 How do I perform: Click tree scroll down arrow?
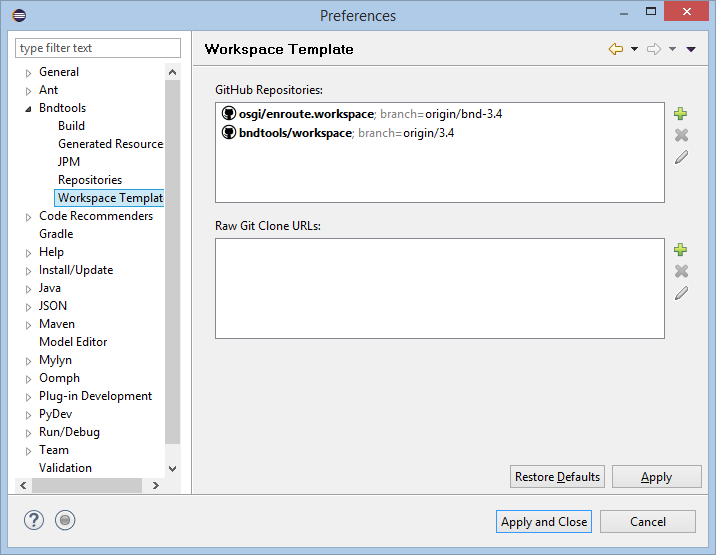(x=173, y=469)
